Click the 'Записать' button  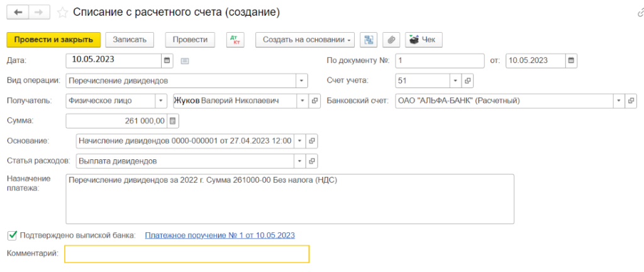click(130, 40)
